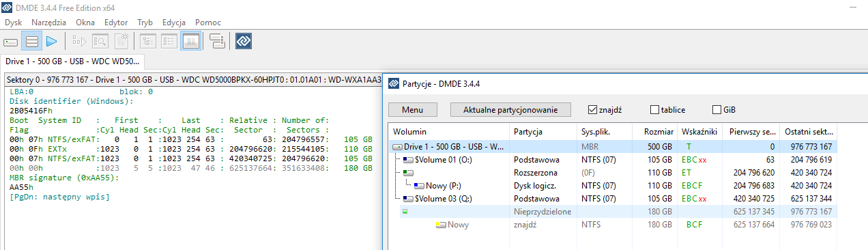Click the $Volume 01 (O:) volume icon

pos(408,160)
